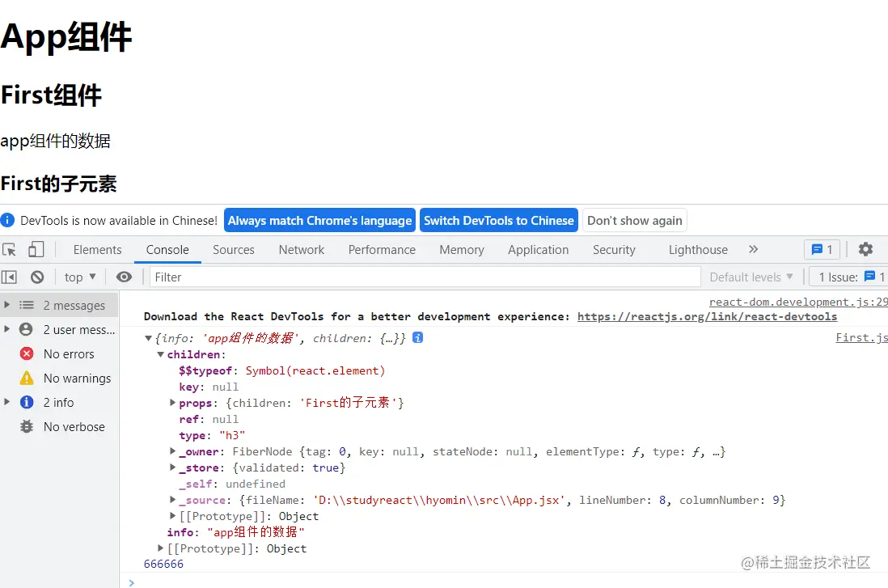
Task: Expand the props property arrow
Action: [173, 403]
